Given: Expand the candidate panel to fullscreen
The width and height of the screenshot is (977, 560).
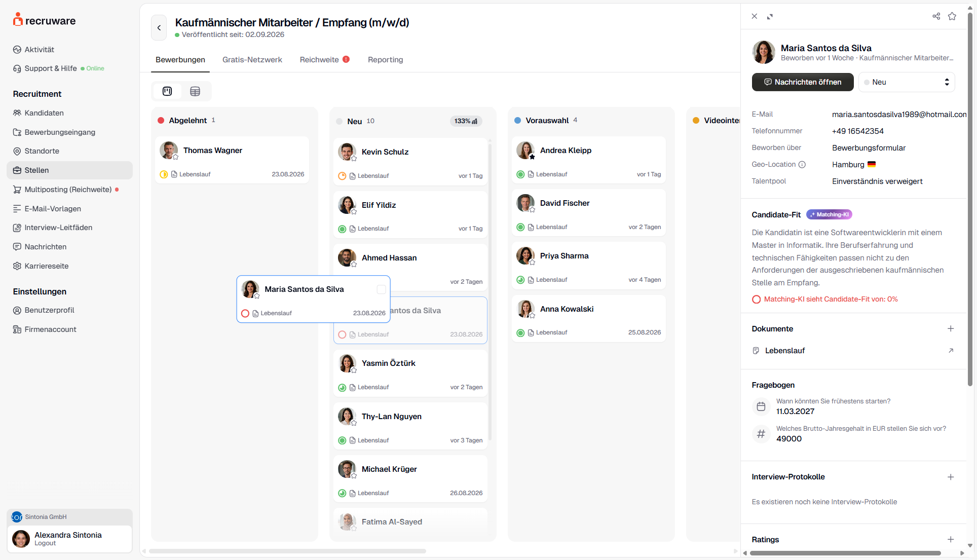Looking at the screenshot, I should 770,17.
